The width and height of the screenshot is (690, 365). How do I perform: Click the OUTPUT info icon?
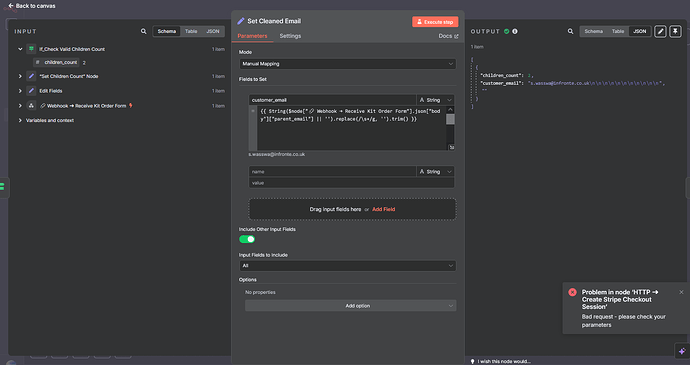pos(515,31)
